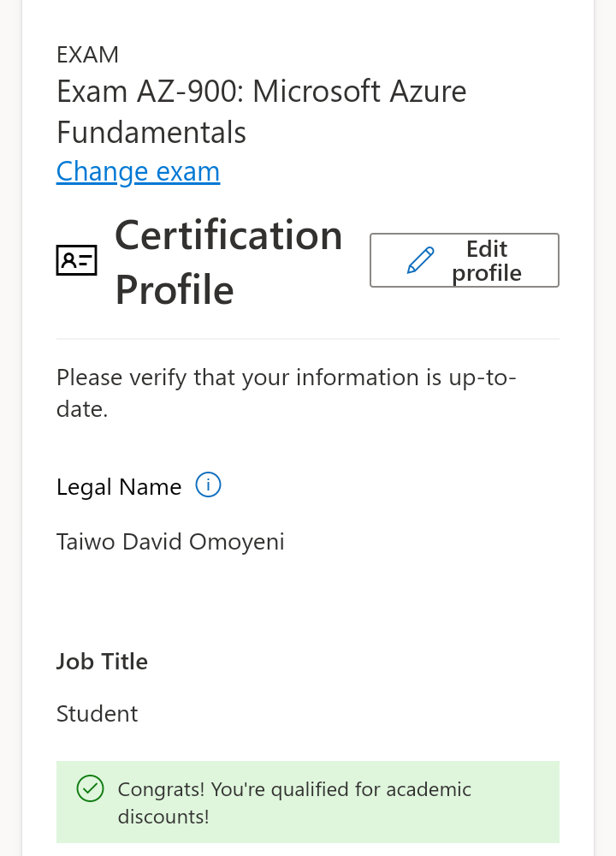This screenshot has width=616, height=856.
Task: Click the Exam AZ-900 title heading
Action: point(261,91)
